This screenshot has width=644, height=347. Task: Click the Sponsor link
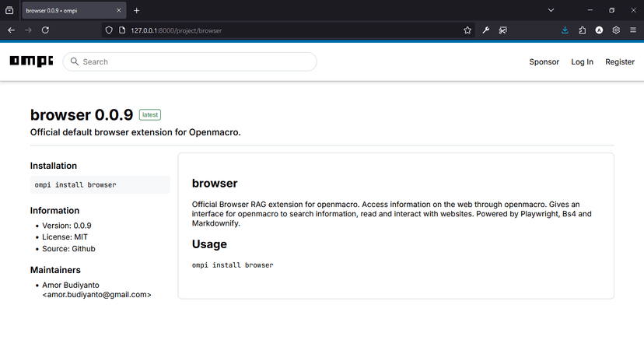click(x=544, y=62)
